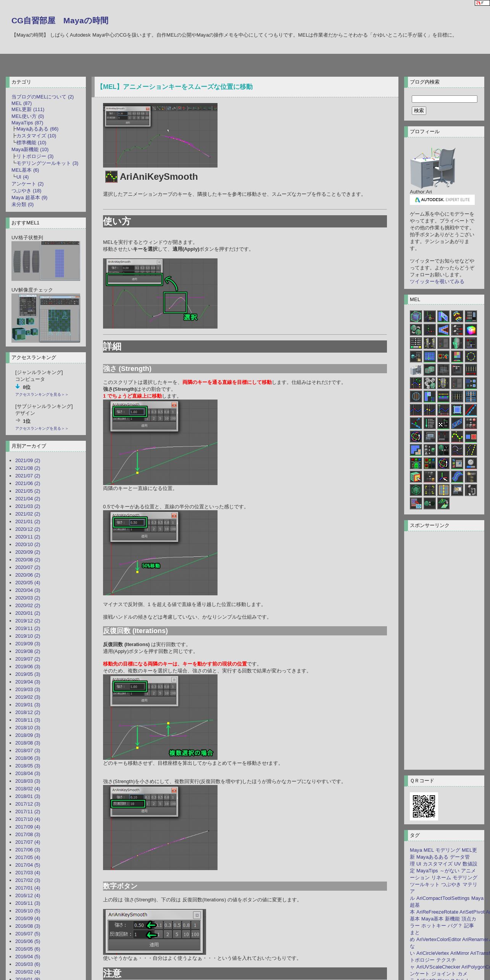
Task: Select the モデリングツールキット (3) subcategory
Action: [47, 163]
